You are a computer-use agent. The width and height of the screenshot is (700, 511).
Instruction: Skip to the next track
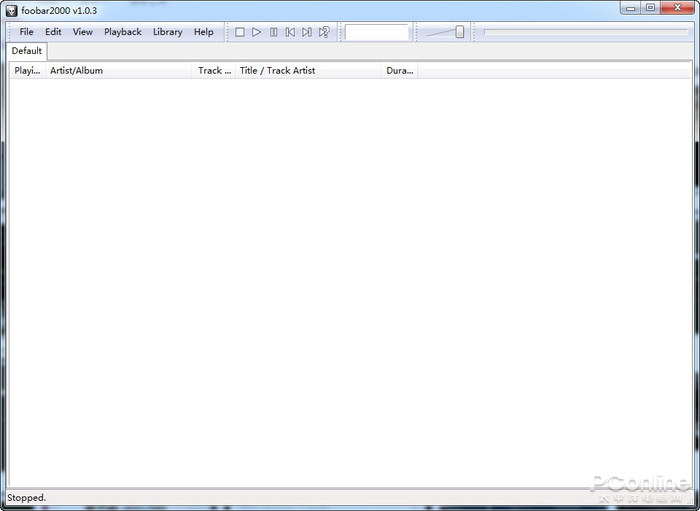click(307, 32)
